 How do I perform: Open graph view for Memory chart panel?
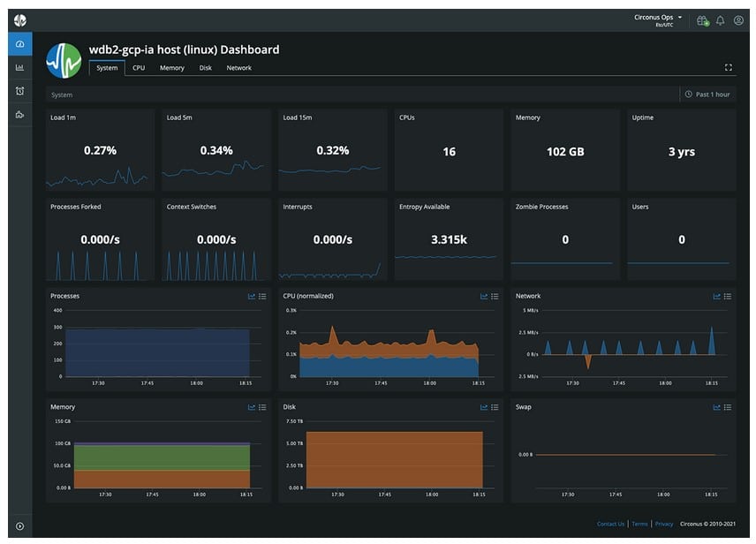[251, 407]
